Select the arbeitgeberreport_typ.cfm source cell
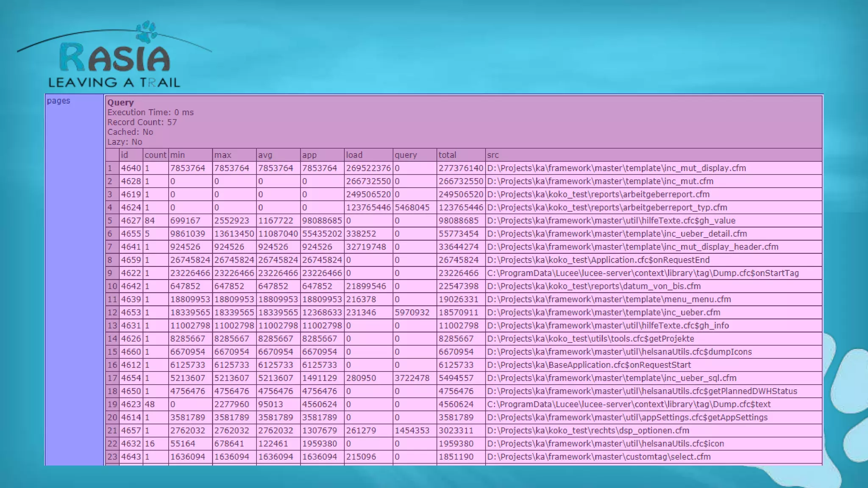The image size is (868, 488). click(x=607, y=208)
